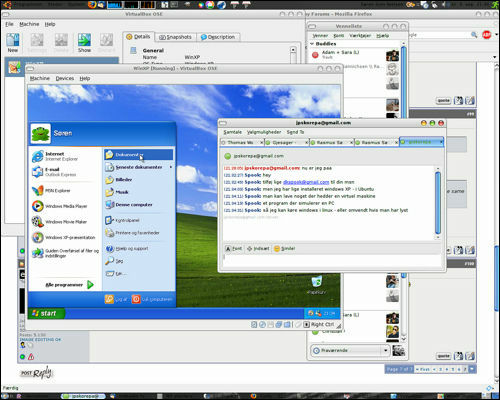
Task: Click the email link in Spook's message
Action: tap(306, 182)
